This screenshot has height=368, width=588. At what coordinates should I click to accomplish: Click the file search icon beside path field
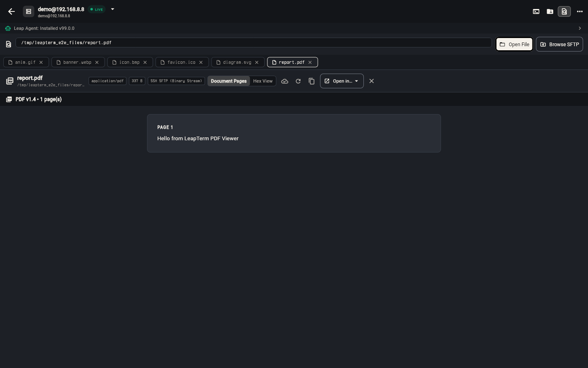tap(9, 44)
